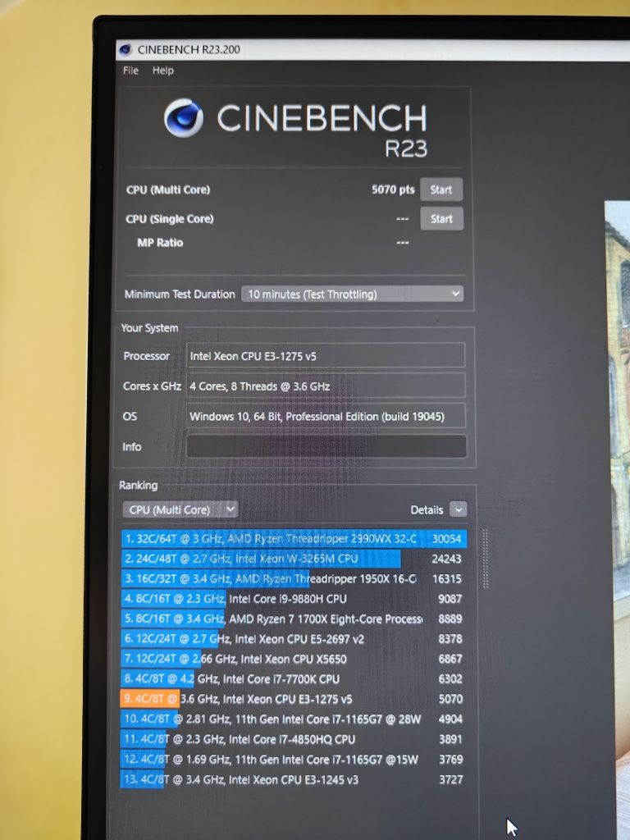Click the Cores x GHz field

[x=326, y=386]
